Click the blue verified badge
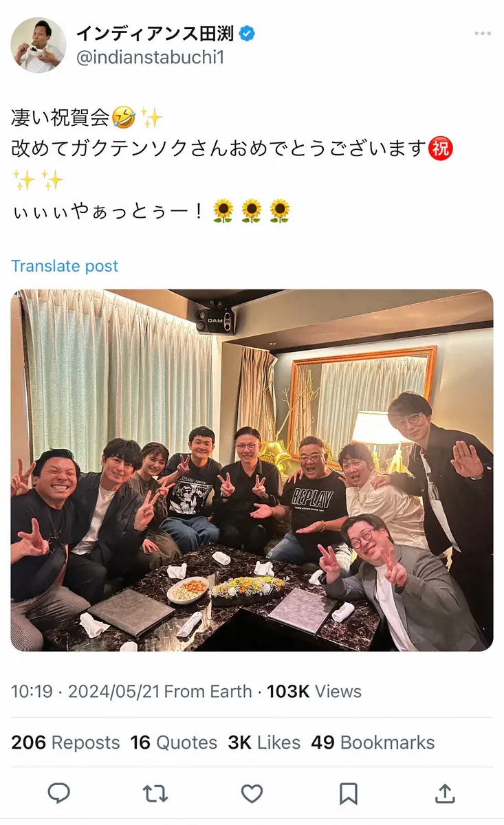The height and width of the screenshot is (825, 504). click(x=246, y=33)
